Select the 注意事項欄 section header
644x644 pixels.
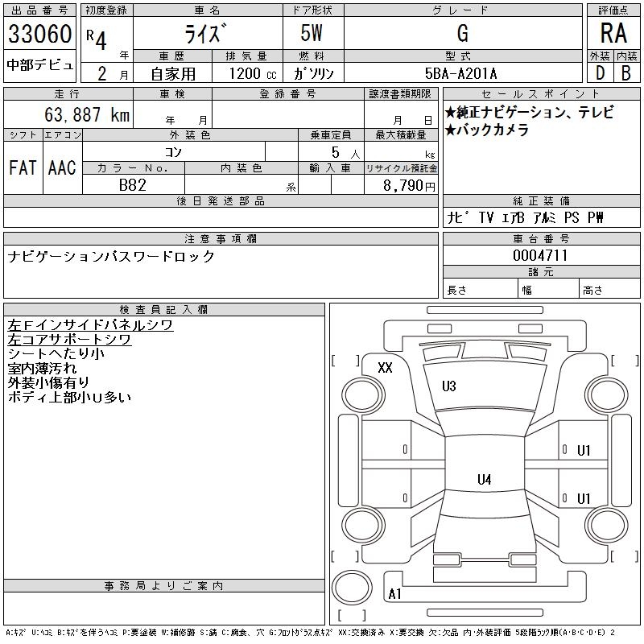pyautogui.click(x=221, y=238)
